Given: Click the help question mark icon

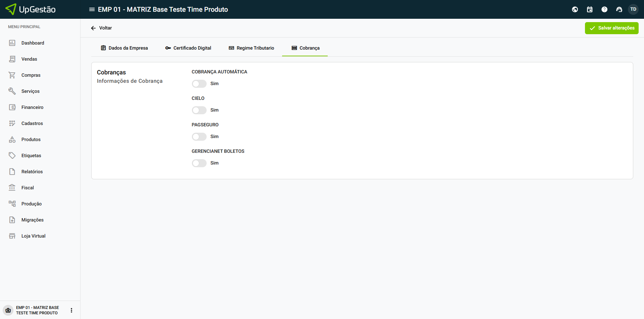Looking at the screenshot, I should (x=604, y=9).
